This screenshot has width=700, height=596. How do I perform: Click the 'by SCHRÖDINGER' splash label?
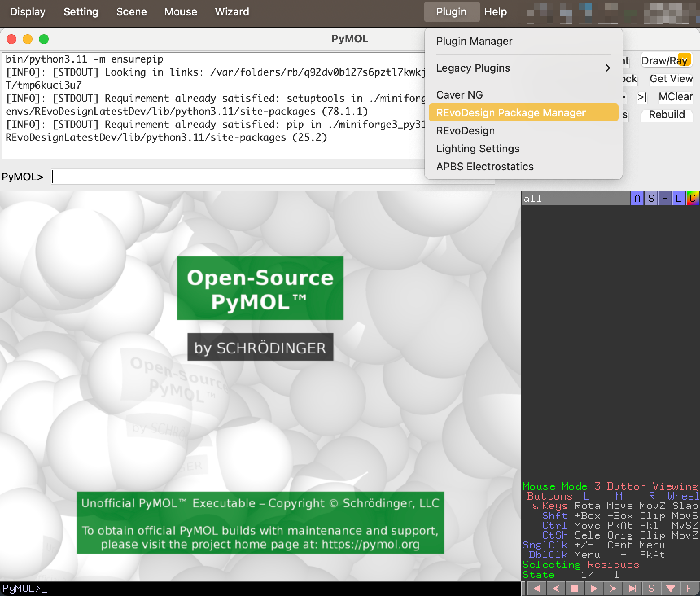pos(260,347)
